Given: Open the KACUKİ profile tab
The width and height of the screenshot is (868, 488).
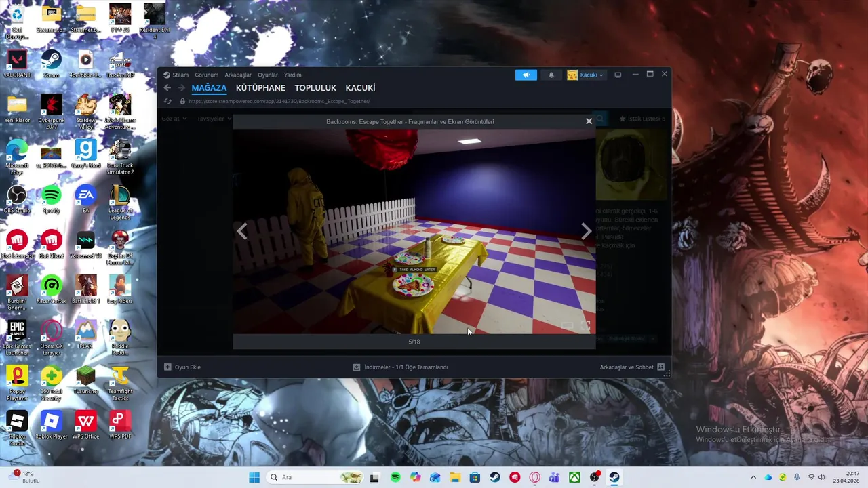Looking at the screenshot, I should pyautogui.click(x=360, y=88).
